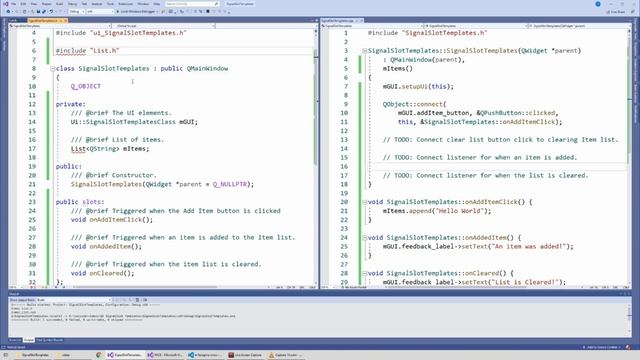Screen dimensions: 640x360
Task: Open the Debug menu
Action: tap(72, 4)
